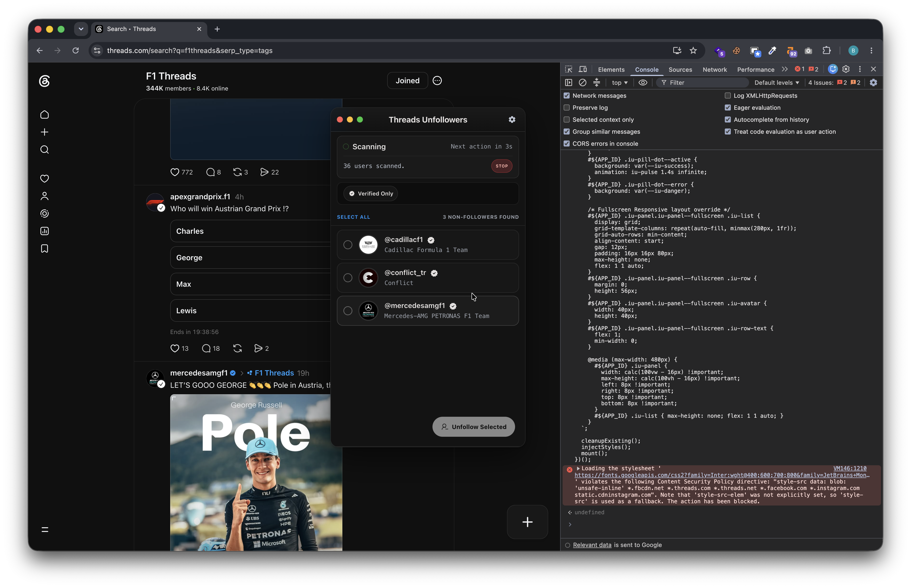Viewport: 911px width, 588px height.
Task: Open the Threads search icon in sidebar
Action: point(44,149)
